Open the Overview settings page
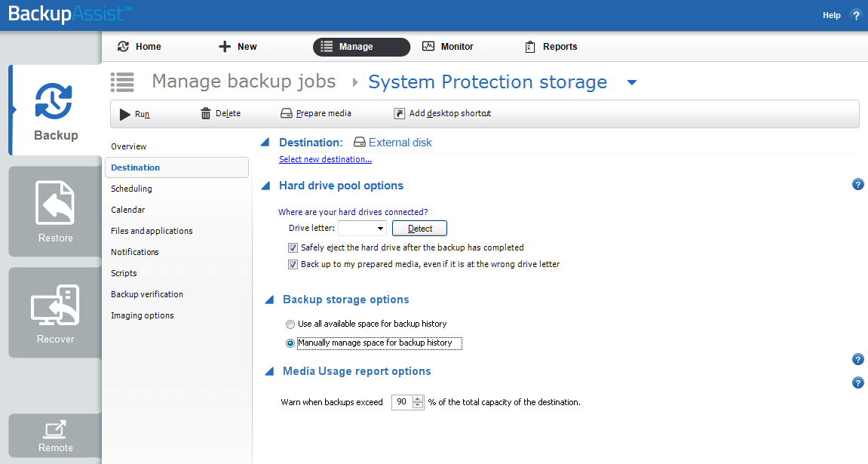 click(x=128, y=146)
